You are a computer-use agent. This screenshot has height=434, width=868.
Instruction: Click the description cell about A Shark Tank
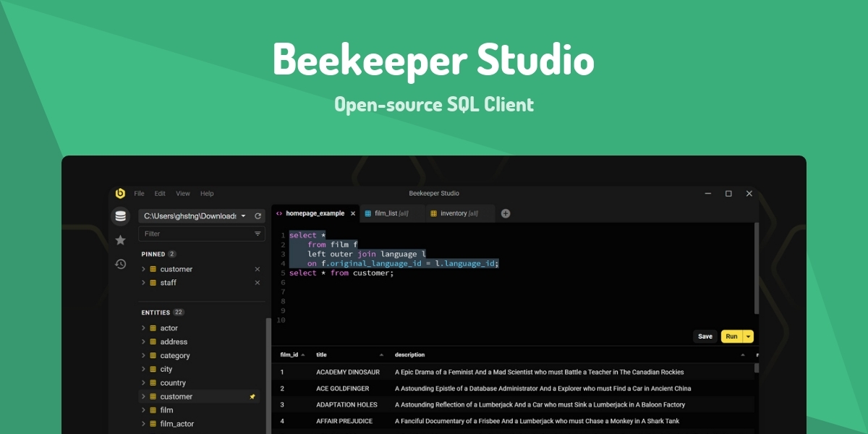point(537,421)
